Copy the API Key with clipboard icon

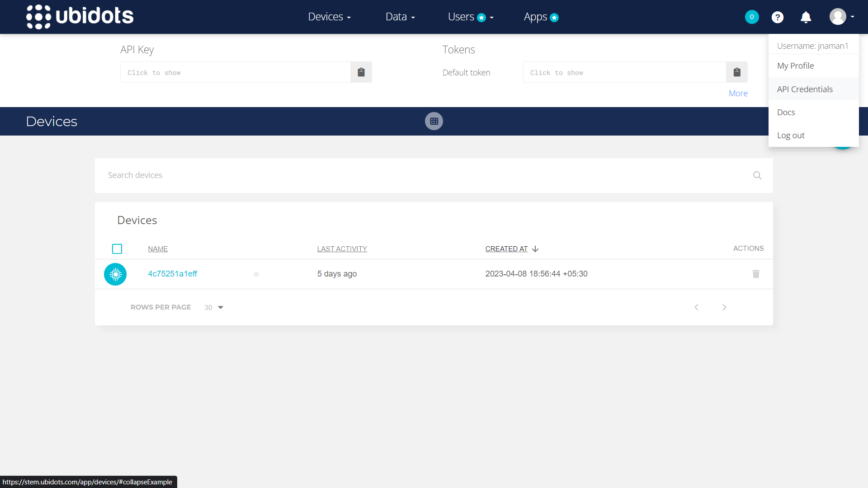361,72
